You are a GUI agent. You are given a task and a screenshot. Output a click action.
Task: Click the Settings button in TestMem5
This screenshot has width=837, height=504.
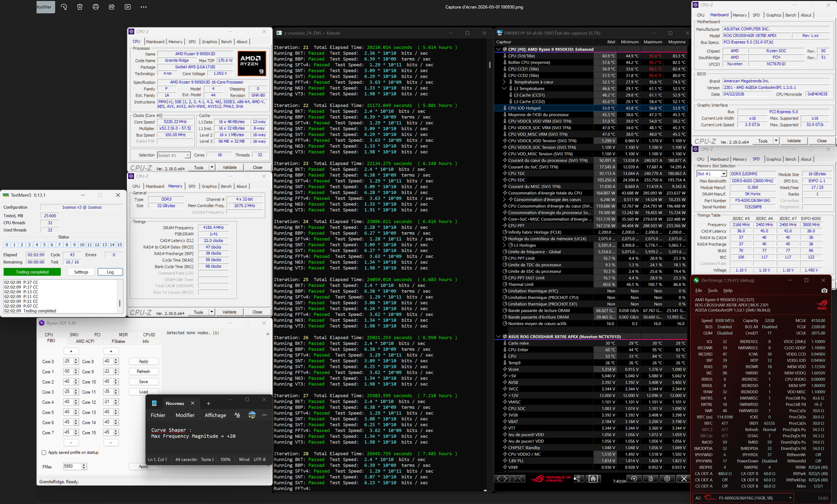[x=81, y=272]
